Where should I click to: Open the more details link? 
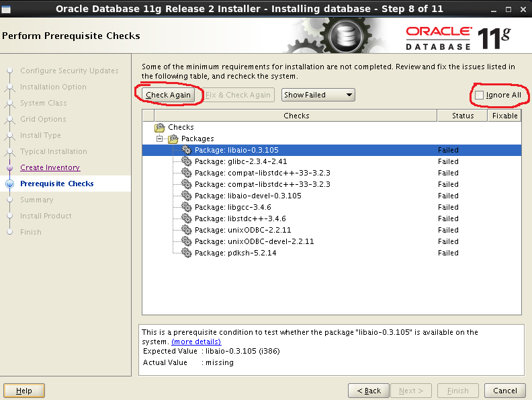tap(196, 342)
